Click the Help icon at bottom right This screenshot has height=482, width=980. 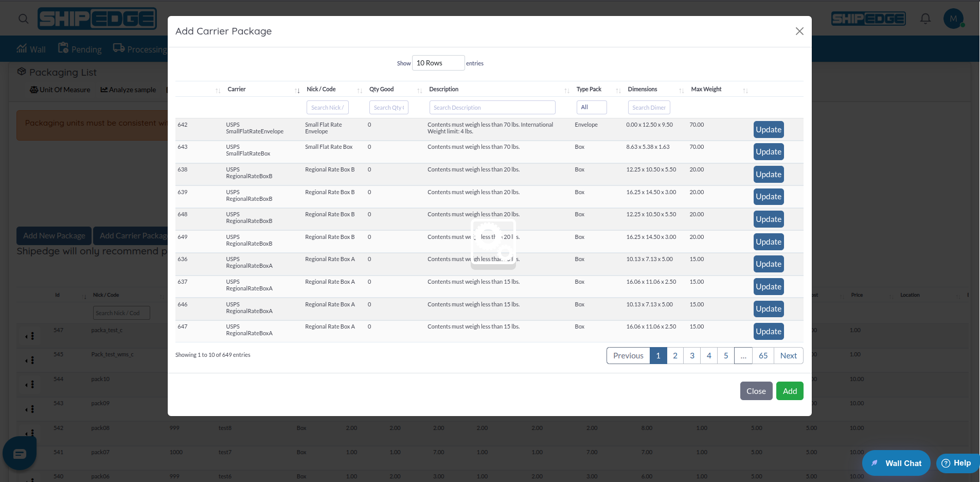[x=946, y=463]
